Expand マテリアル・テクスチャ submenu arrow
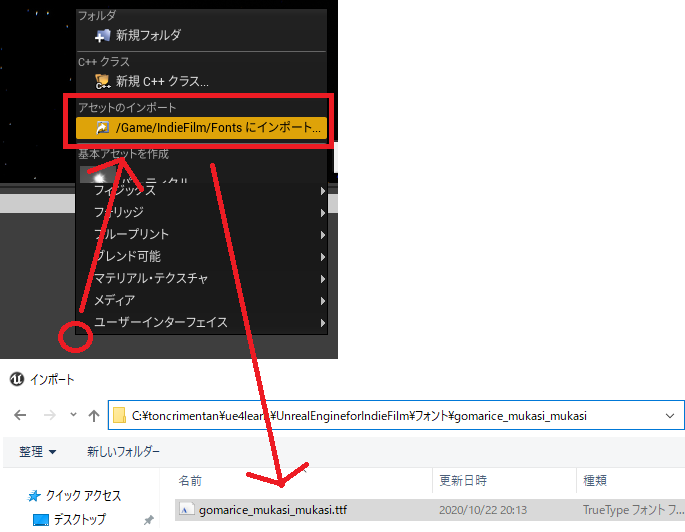The width and height of the screenshot is (685, 532). click(x=322, y=279)
